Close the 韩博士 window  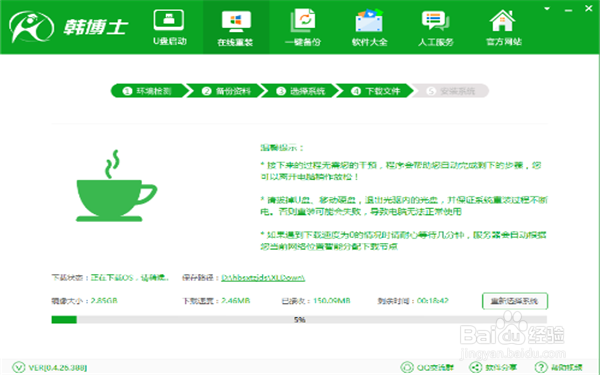click(589, 8)
